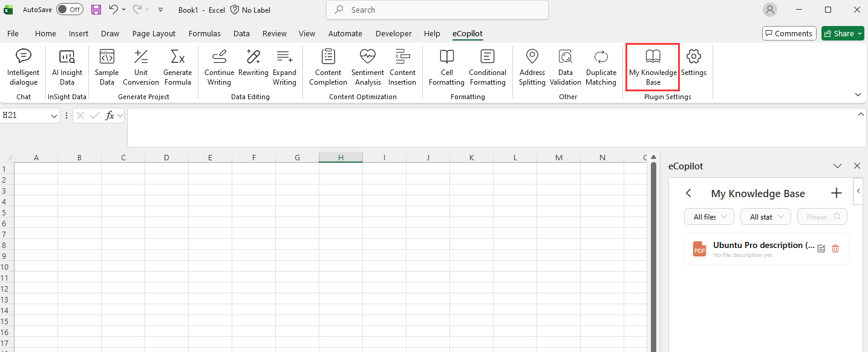Run the Sentiment Analysis tool
Screen dimensions: 868x352
click(367, 67)
